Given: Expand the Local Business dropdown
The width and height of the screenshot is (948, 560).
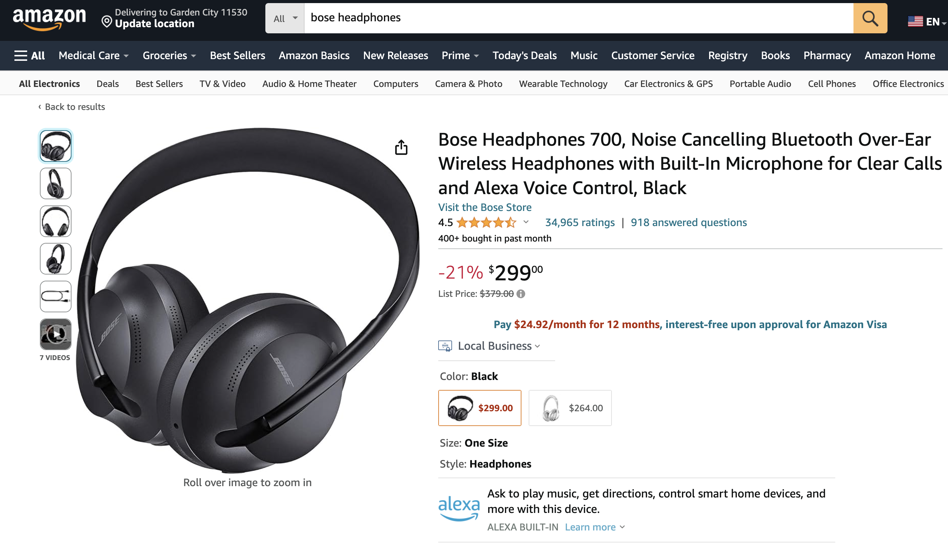Looking at the screenshot, I should pos(498,346).
